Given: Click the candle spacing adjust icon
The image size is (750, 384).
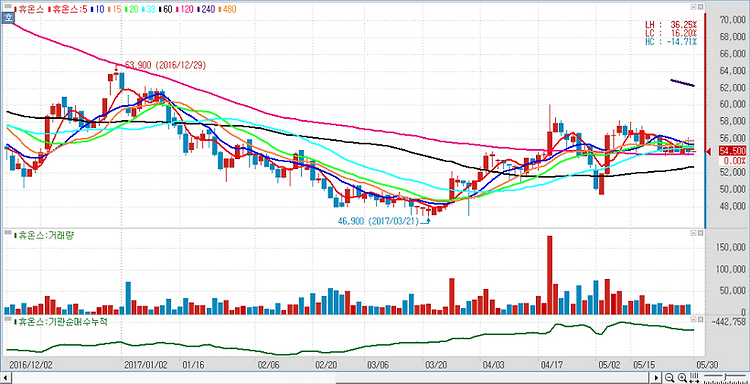Looking at the screenshot, I should (695, 378).
